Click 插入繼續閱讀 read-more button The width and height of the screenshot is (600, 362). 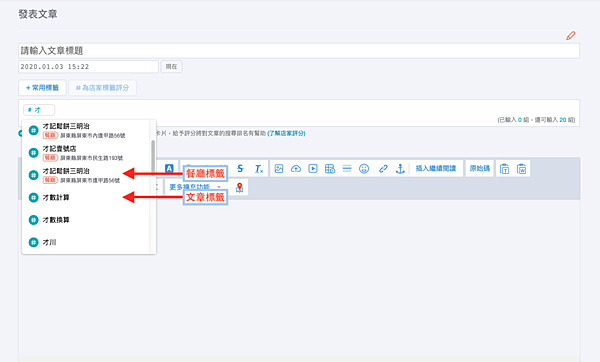436,168
